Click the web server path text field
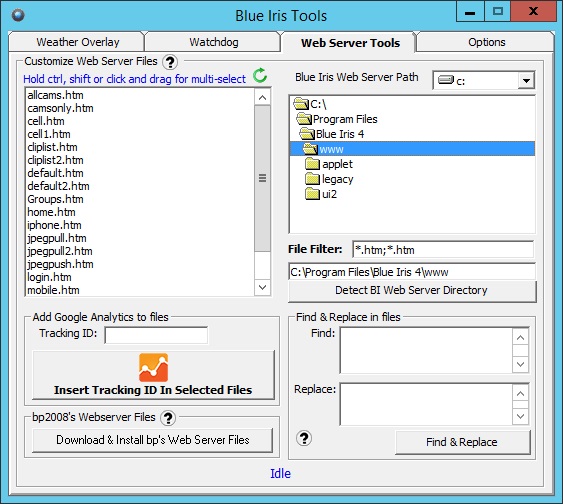 pyautogui.click(x=412, y=272)
